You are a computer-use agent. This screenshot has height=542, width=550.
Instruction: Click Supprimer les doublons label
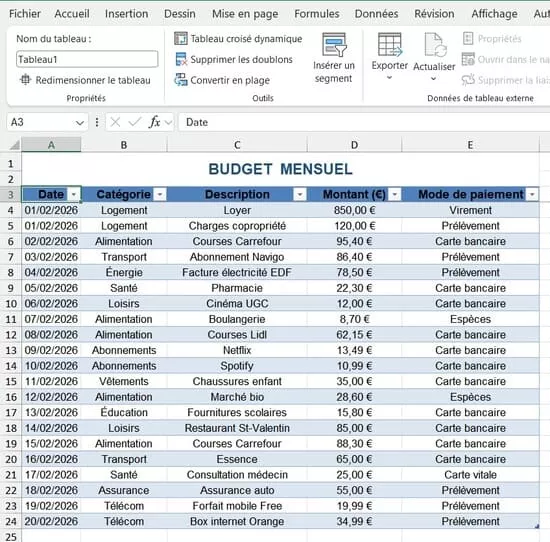tap(241, 59)
